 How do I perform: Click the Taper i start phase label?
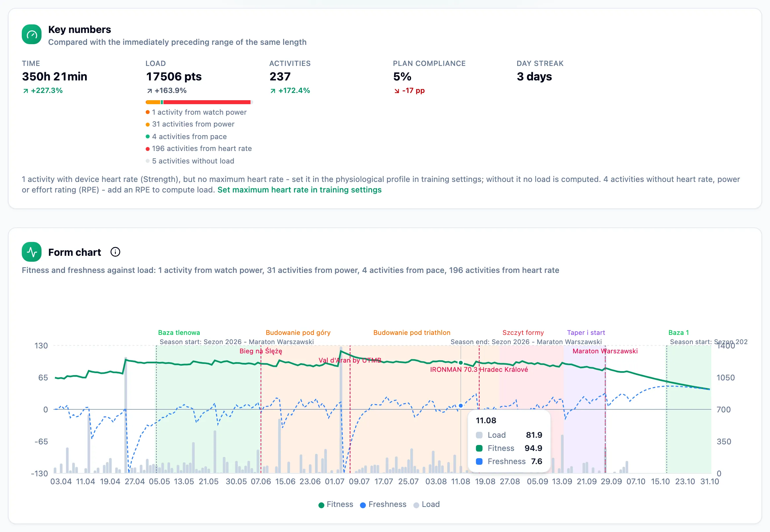point(586,333)
